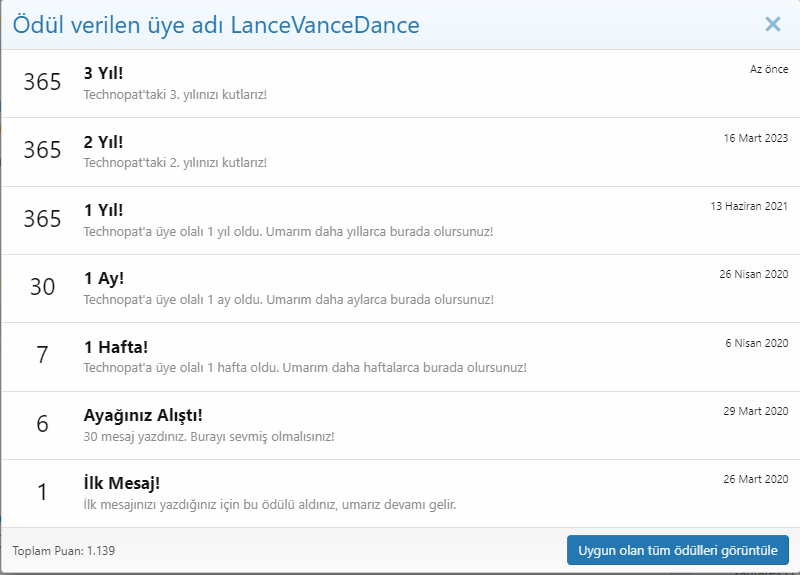Select the '1 Hafta!' award title
800x575 pixels.
point(116,347)
